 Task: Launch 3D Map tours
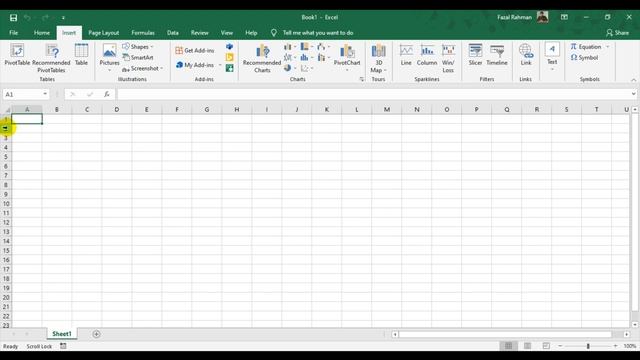tap(378, 58)
